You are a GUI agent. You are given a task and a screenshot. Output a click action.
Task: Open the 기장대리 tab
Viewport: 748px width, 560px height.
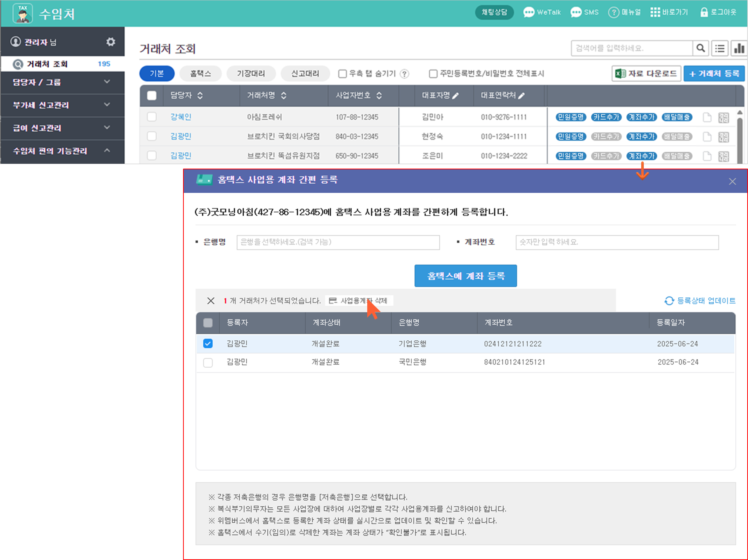(251, 73)
